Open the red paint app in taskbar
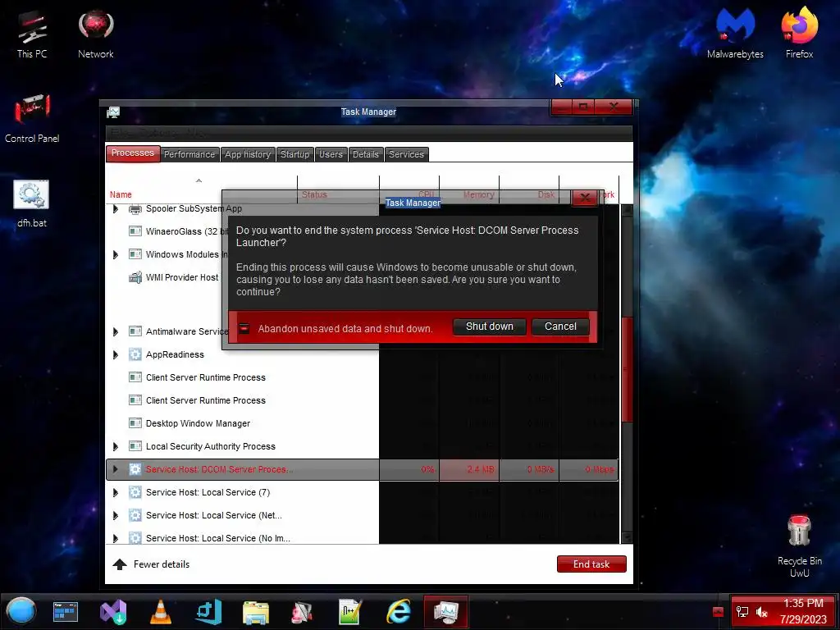 [x=302, y=612]
